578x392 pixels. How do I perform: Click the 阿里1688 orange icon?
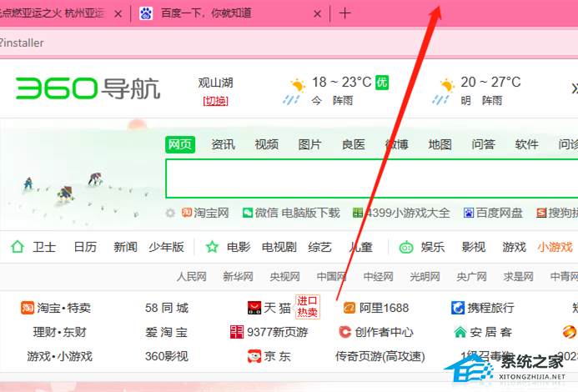tap(349, 308)
